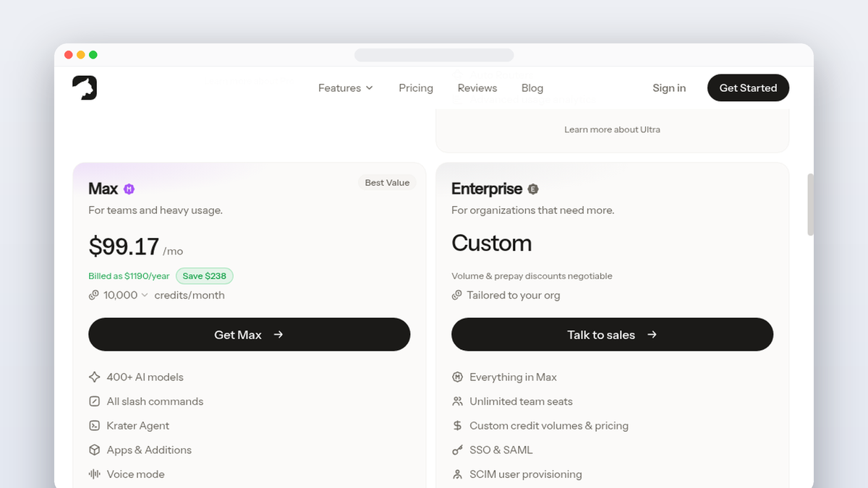Click the Sign in link
The width and height of the screenshot is (868, 488).
click(669, 88)
